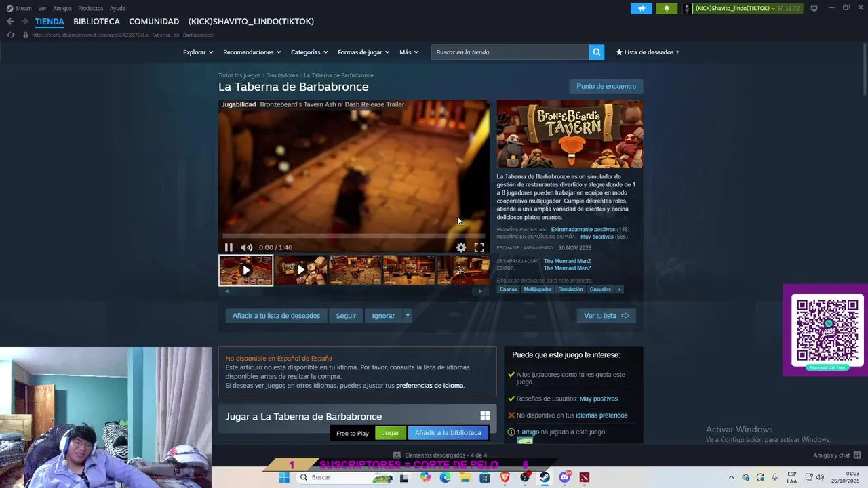Move the thumbnail strip left with the arrow
Viewport: 868px width, 488px height.
tap(226, 291)
